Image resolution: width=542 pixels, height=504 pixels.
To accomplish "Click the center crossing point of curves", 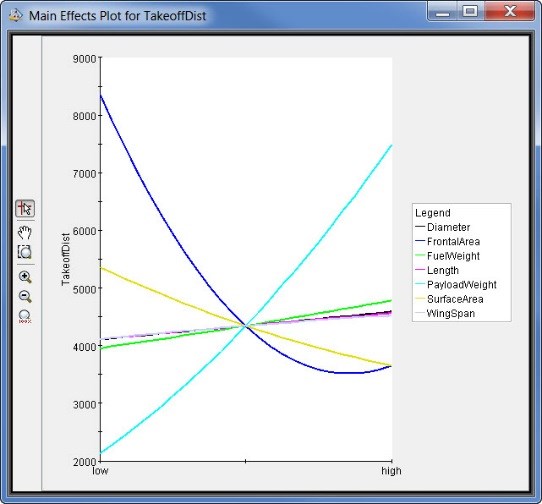I will click(x=246, y=326).
